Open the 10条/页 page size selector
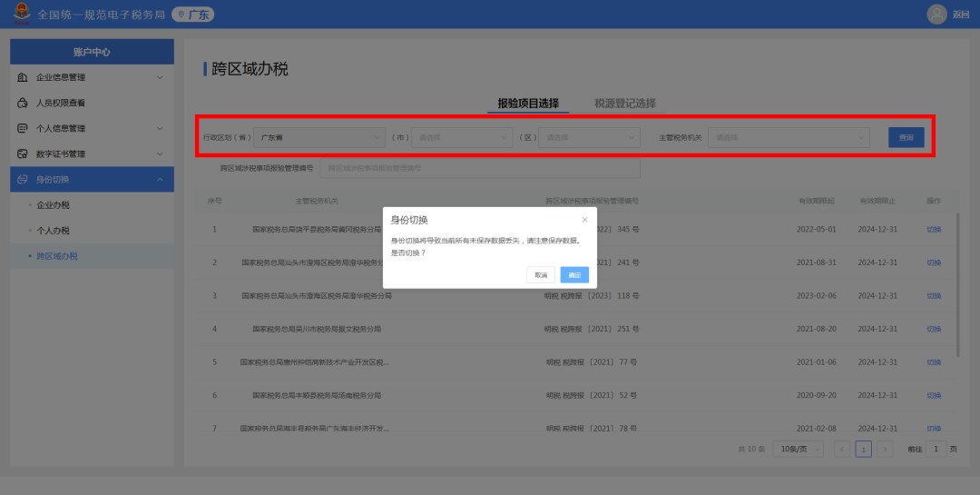The image size is (980, 495). pyautogui.click(x=799, y=449)
